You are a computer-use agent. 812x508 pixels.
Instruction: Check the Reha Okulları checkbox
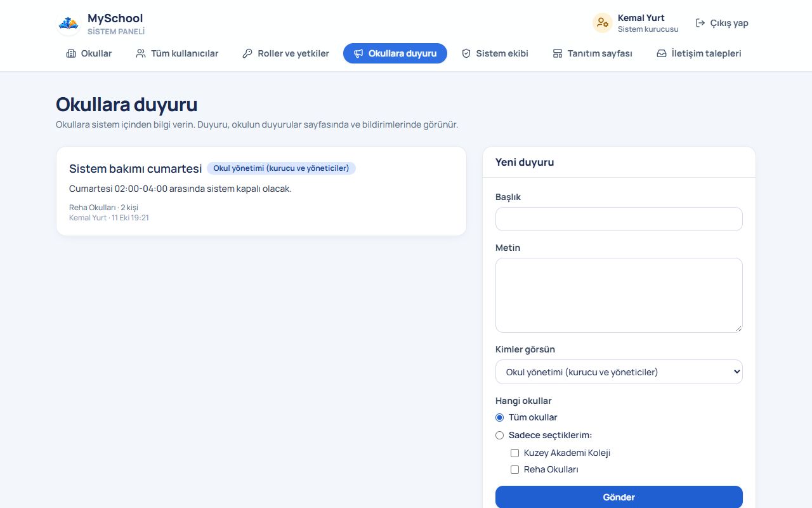coord(515,469)
